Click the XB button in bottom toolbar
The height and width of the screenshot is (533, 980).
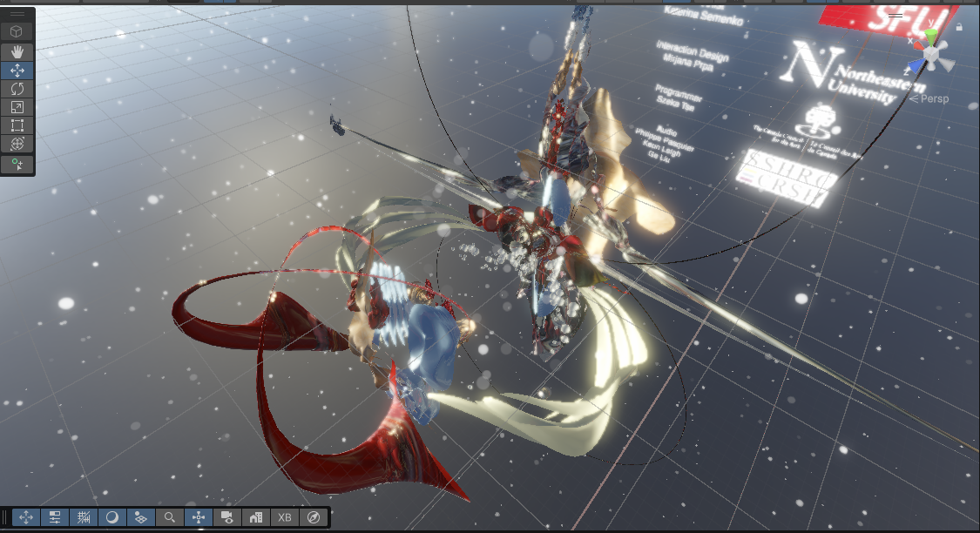(x=285, y=517)
